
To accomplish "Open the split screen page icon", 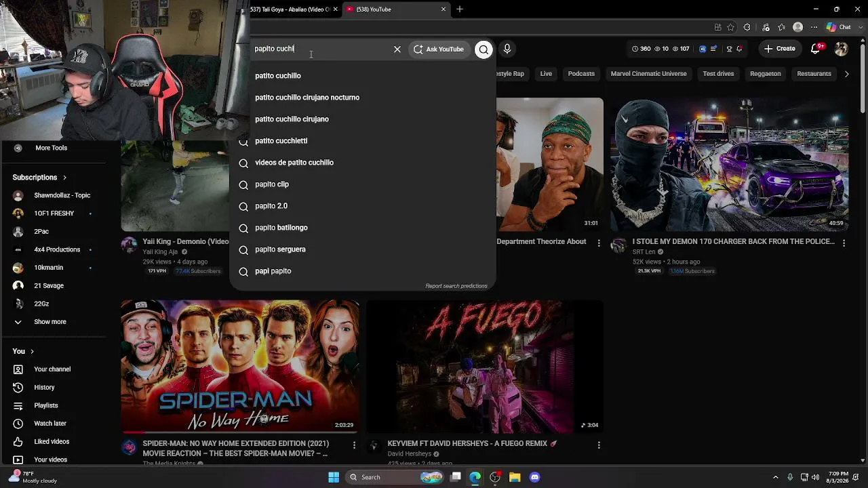I will (717, 27).
